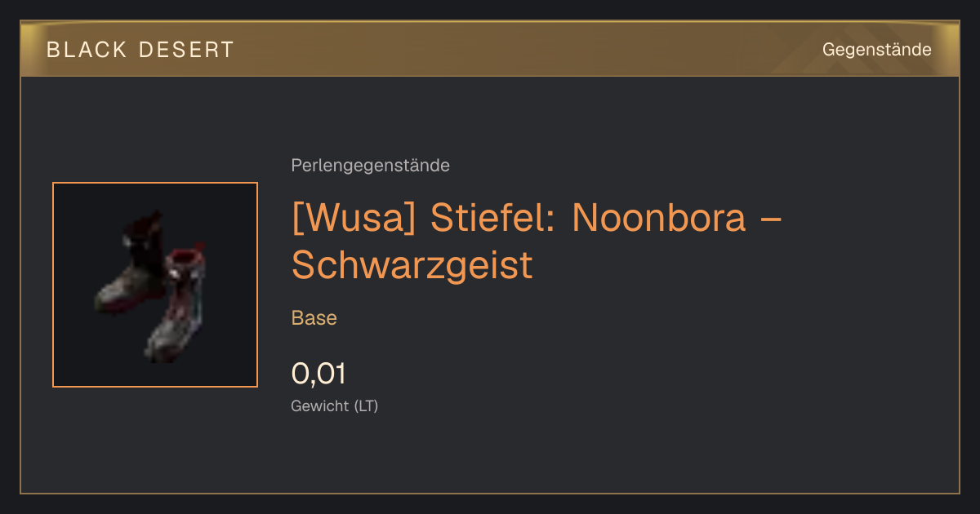The width and height of the screenshot is (980, 514).
Task: Click the word Stiefel: in title
Action: (x=494, y=218)
